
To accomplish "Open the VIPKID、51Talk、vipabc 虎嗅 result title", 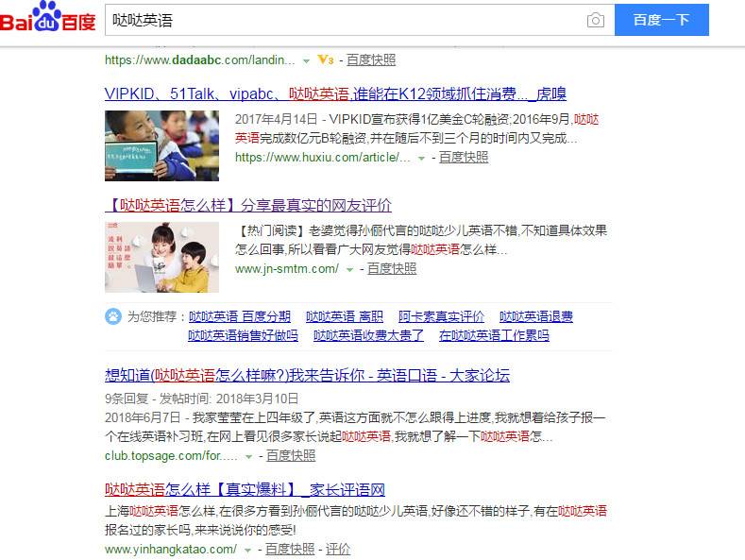I will click(x=335, y=93).
